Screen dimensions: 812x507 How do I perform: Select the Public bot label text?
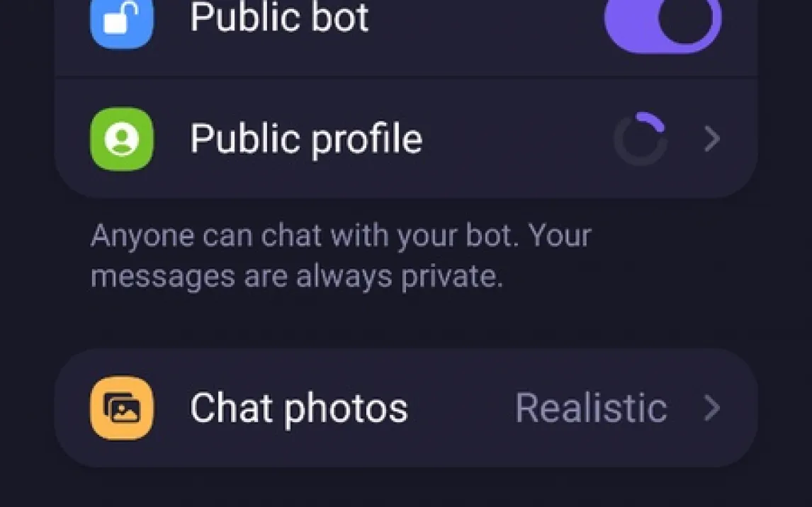click(279, 17)
